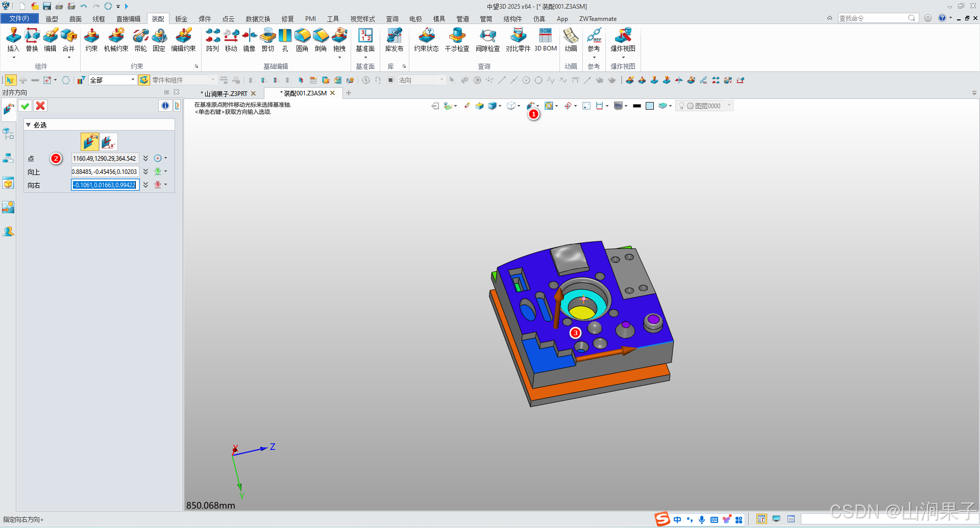Activate the 镜像 (Mirror) tool

point(249,41)
